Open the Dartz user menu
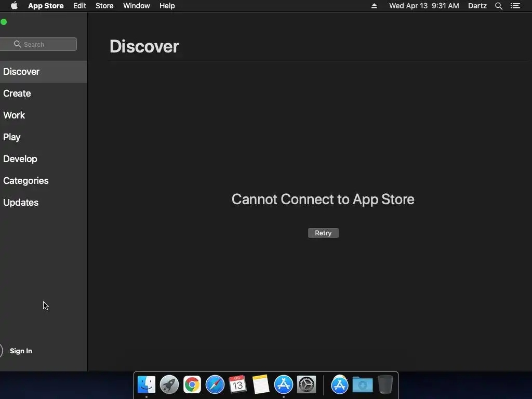The image size is (532, 399). (477, 6)
